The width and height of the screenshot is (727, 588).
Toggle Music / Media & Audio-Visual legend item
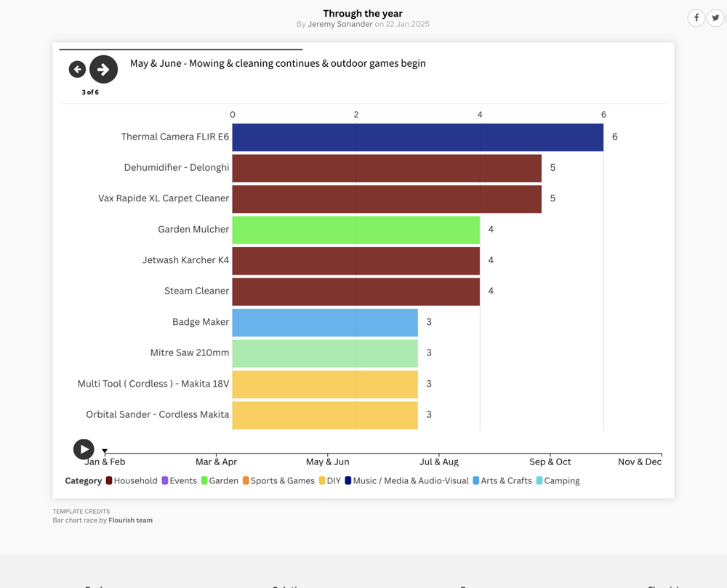(406, 480)
